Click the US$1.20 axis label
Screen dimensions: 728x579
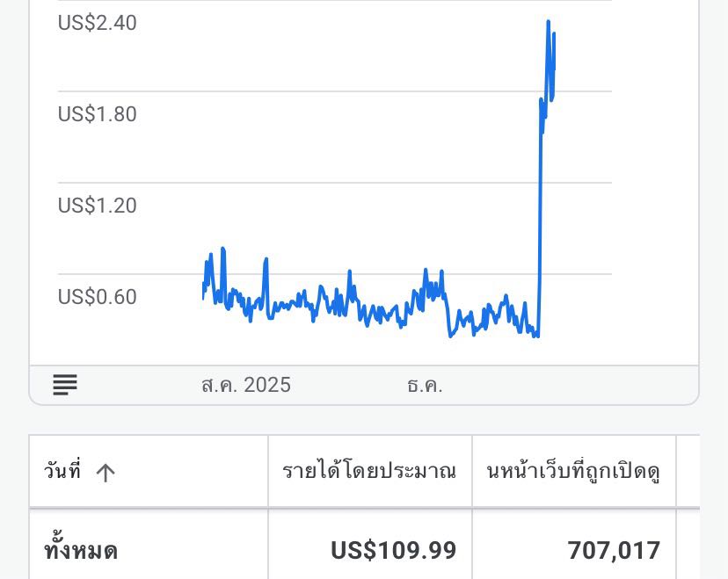coord(97,206)
